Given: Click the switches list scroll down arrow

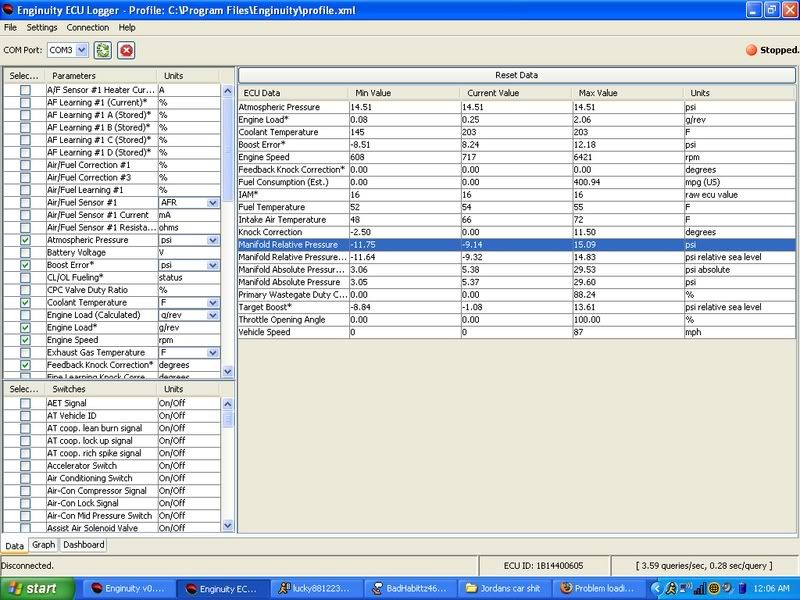Looking at the screenshot, I should tap(228, 525).
